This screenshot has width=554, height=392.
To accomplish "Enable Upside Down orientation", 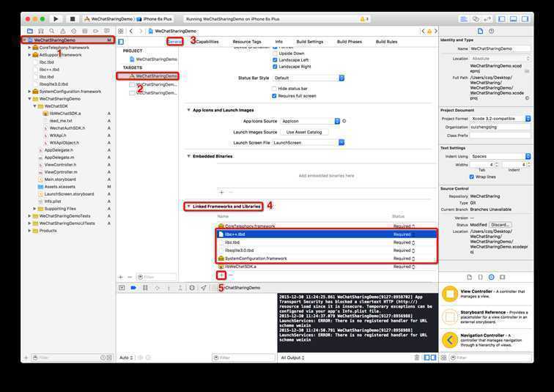I will (275, 53).
